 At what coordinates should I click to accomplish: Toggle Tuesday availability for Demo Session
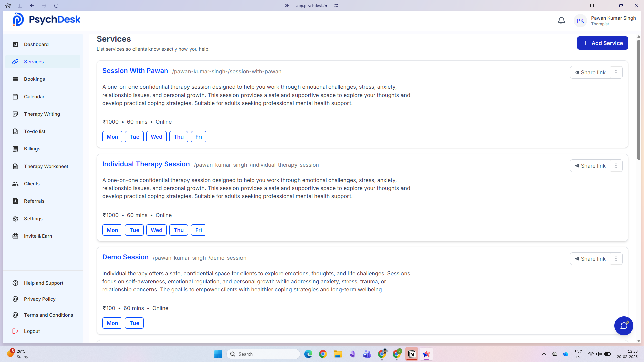134,323
